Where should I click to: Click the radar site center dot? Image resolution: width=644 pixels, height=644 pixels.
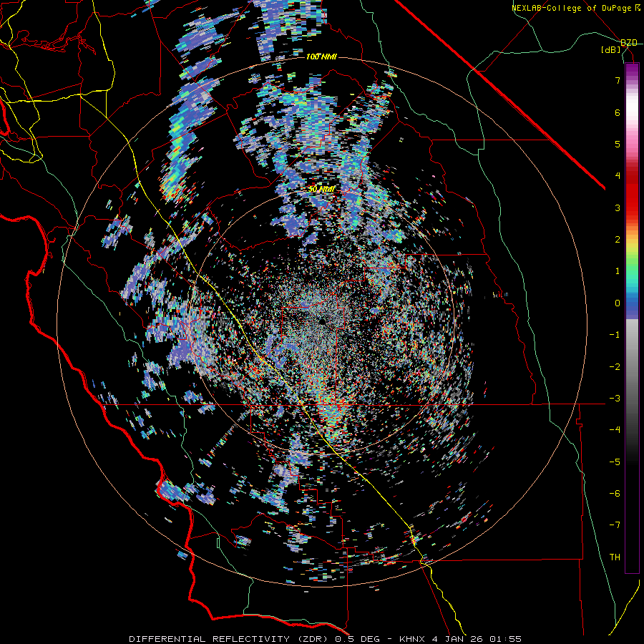tap(322, 321)
